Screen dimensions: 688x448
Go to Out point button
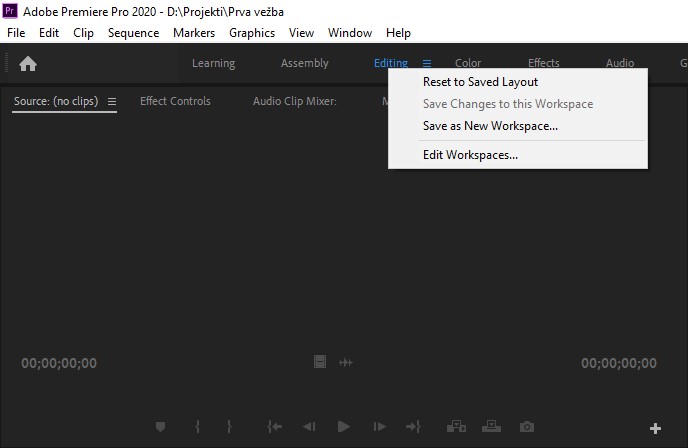coord(413,426)
